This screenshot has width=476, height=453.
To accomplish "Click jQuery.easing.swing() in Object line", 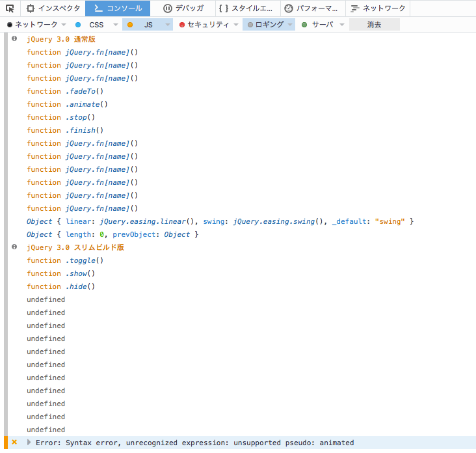I will tap(278, 221).
